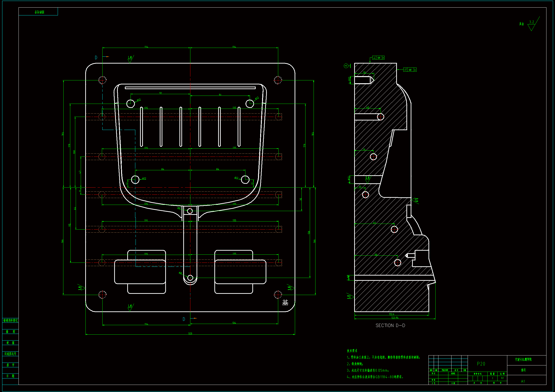
Task: Select the A1 sheet size text
Action: [x=523, y=381]
